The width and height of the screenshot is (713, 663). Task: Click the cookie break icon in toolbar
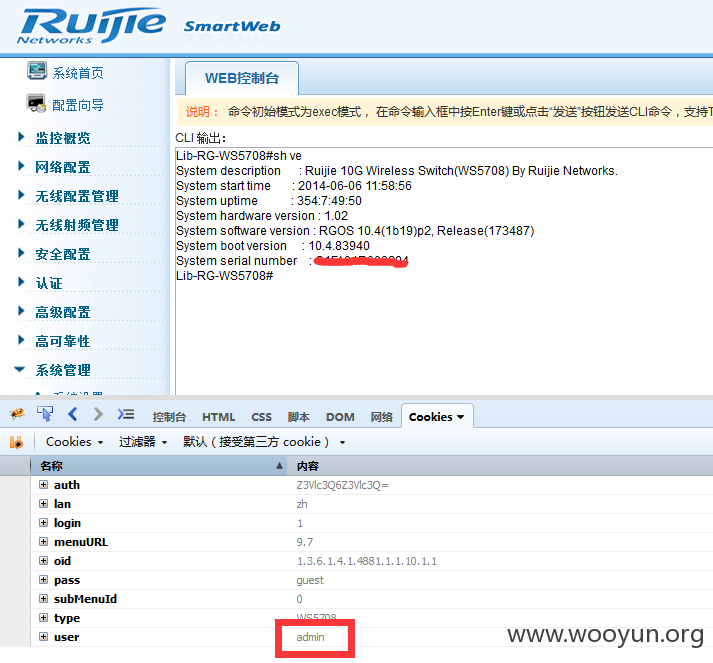pos(16,442)
